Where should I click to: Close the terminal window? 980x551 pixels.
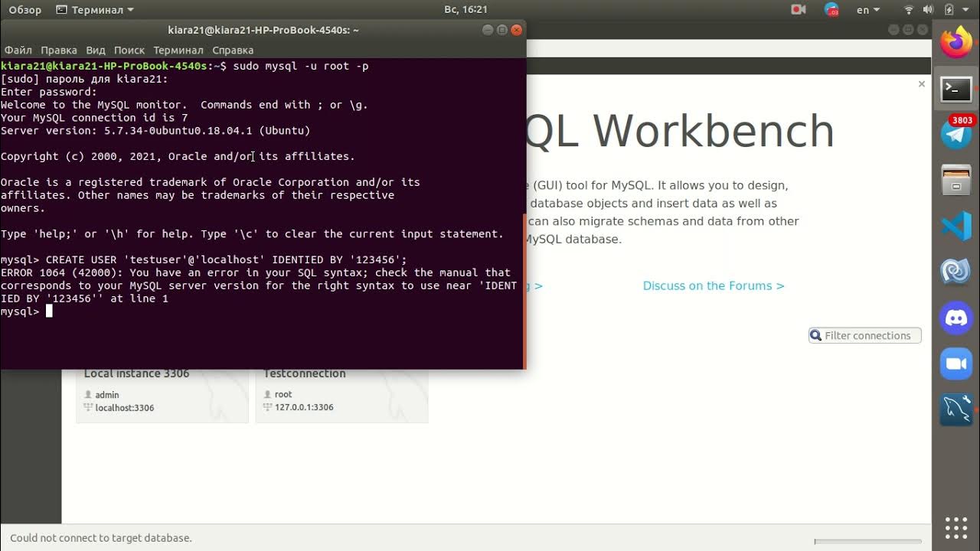pyautogui.click(x=517, y=30)
